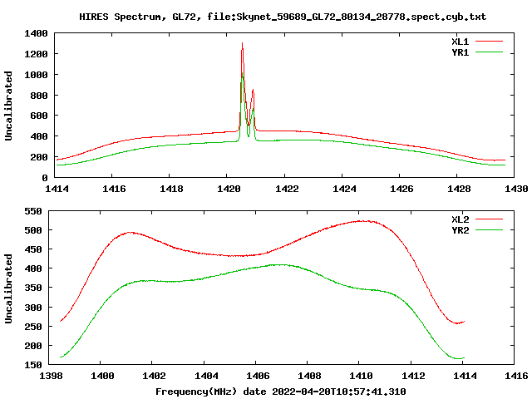Click the 1410 x-axis tick label

point(361,376)
